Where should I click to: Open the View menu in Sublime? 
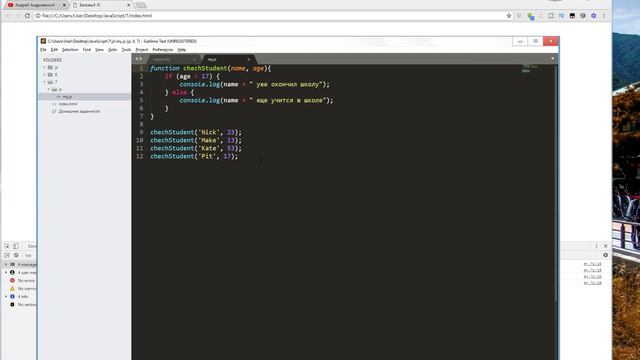(100, 50)
